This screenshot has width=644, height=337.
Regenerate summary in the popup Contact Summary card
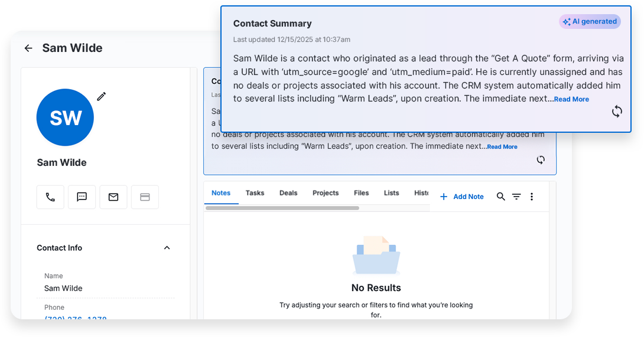click(x=617, y=112)
